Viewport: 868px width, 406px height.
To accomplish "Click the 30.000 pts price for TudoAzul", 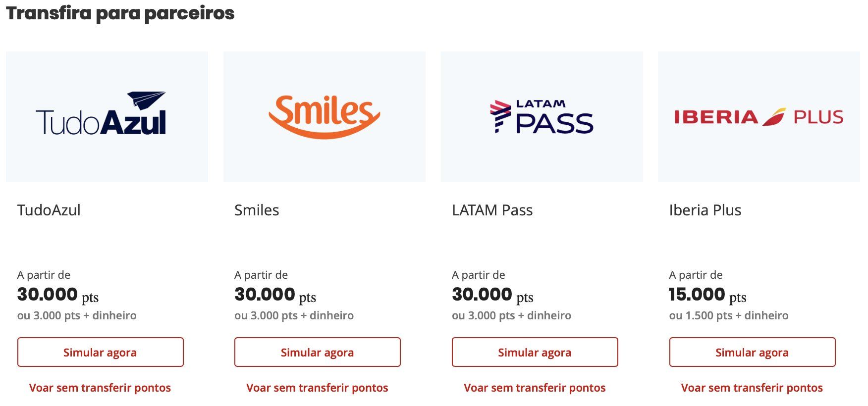I will [x=58, y=295].
